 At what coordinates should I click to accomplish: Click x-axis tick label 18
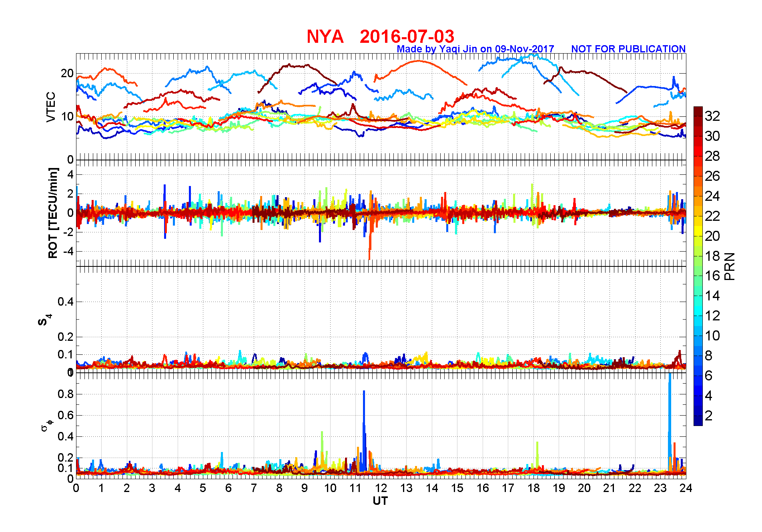click(x=533, y=488)
